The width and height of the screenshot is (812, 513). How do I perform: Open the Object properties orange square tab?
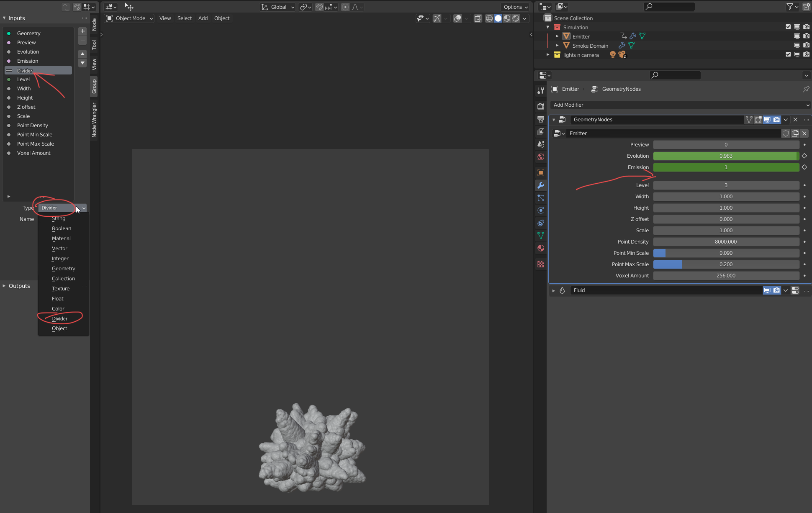pyautogui.click(x=541, y=173)
